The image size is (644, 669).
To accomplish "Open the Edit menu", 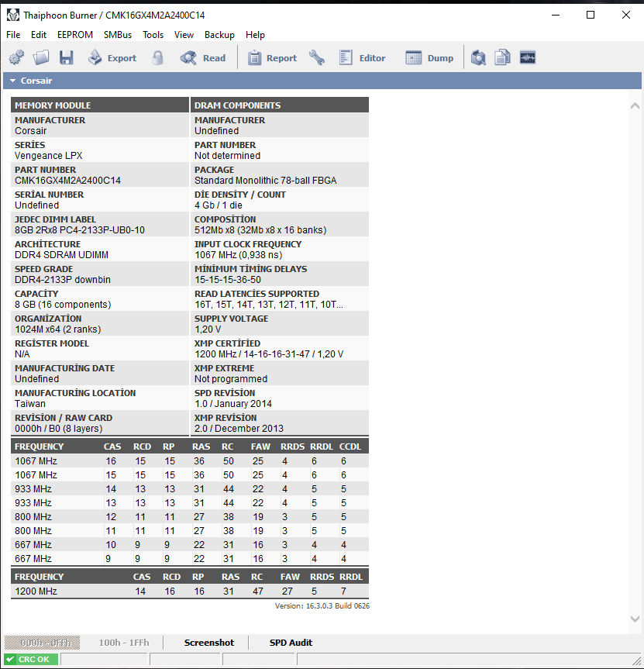I will tap(39, 35).
